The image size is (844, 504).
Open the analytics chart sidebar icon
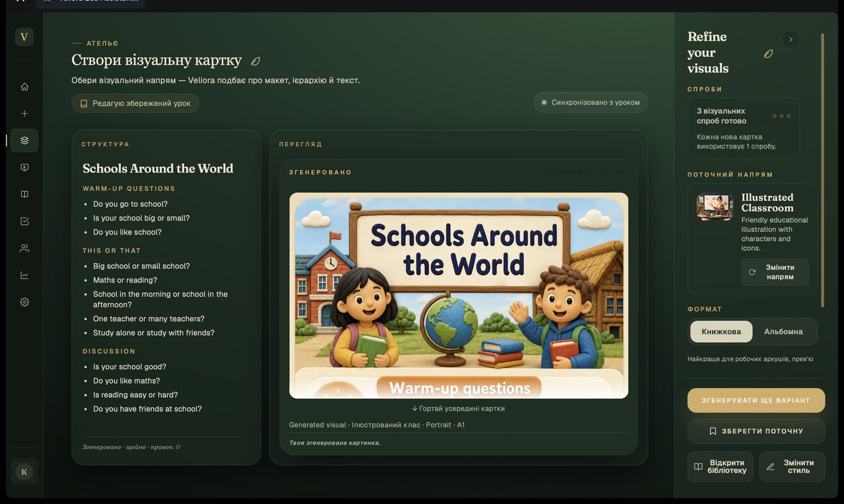click(24, 275)
